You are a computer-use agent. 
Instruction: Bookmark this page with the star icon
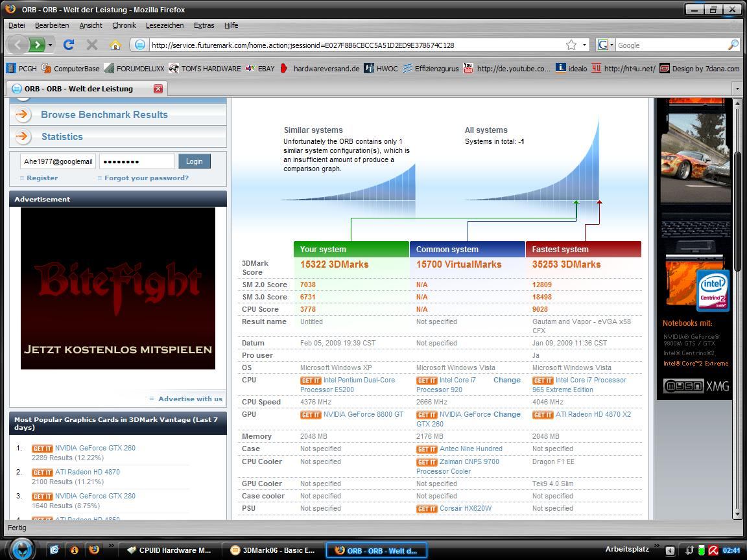[x=571, y=45]
